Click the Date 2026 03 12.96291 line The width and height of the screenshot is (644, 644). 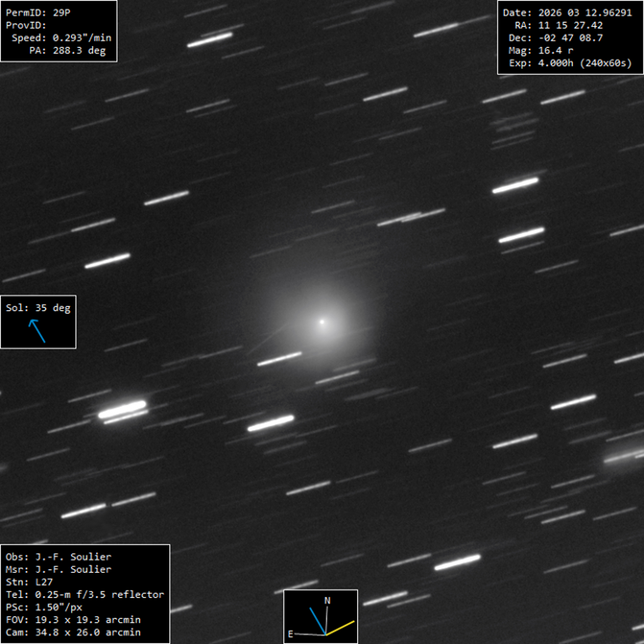click(567, 13)
